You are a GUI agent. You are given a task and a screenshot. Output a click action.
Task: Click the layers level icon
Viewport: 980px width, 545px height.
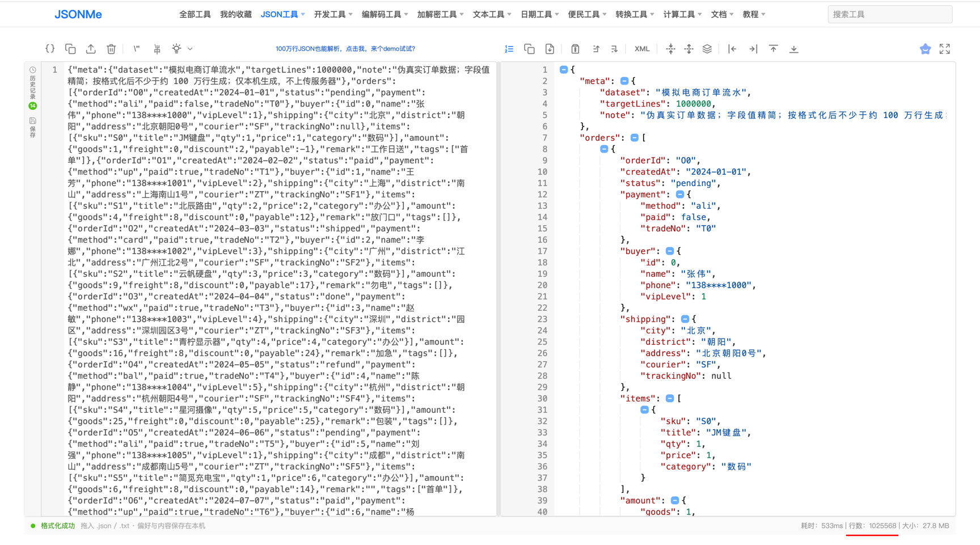[x=707, y=49]
